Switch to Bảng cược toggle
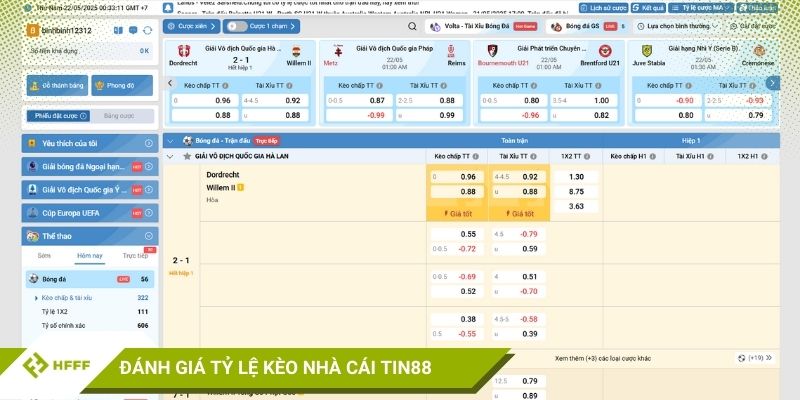The image size is (800, 400). click(x=119, y=116)
